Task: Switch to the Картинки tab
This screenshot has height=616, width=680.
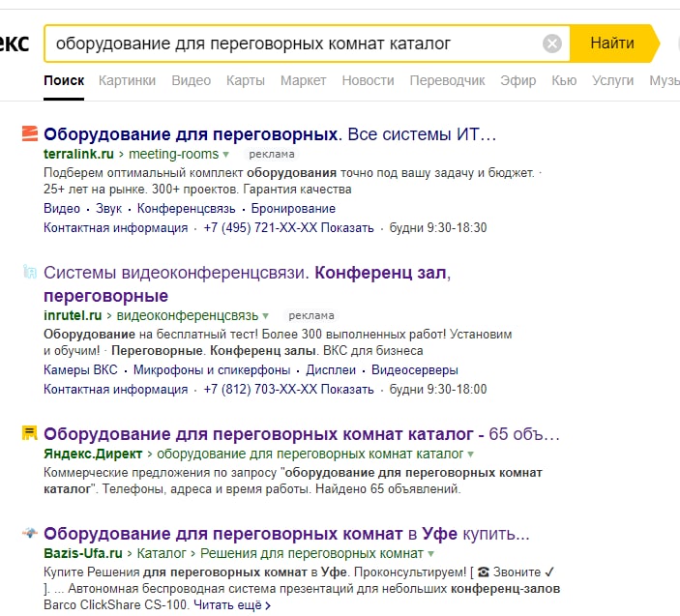Action: [127, 80]
